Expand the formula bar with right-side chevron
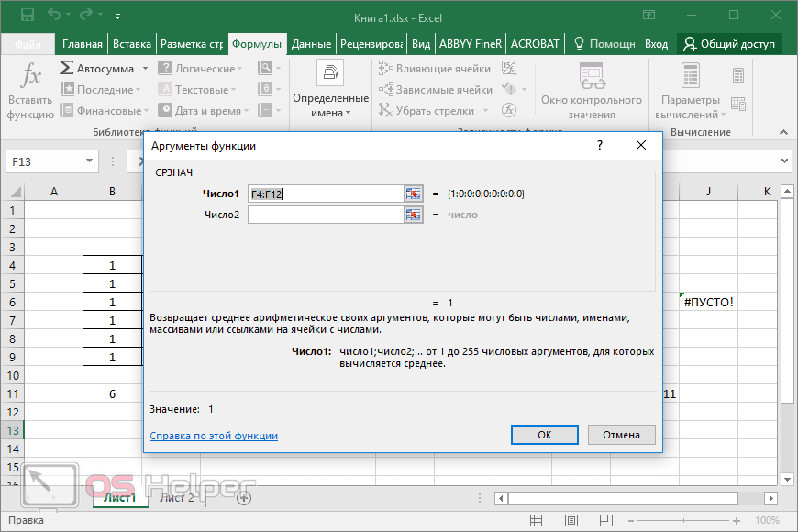Screen dimensions: 798x532 click(x=785, y=161)
